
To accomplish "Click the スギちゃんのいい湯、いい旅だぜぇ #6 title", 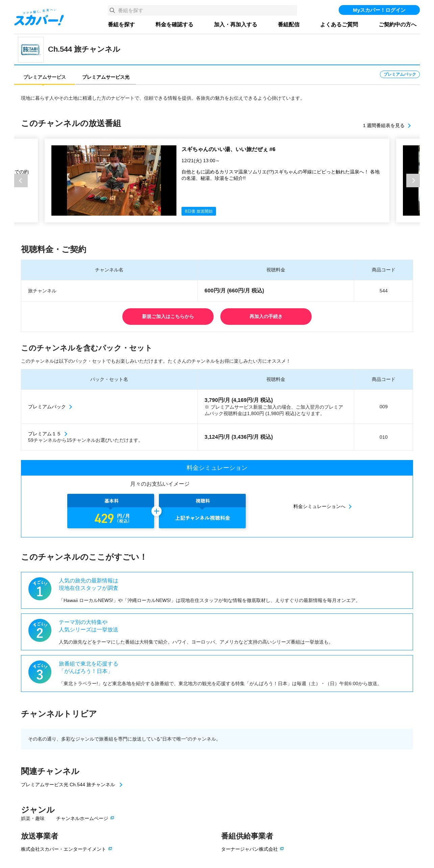I will pos(228,149).
